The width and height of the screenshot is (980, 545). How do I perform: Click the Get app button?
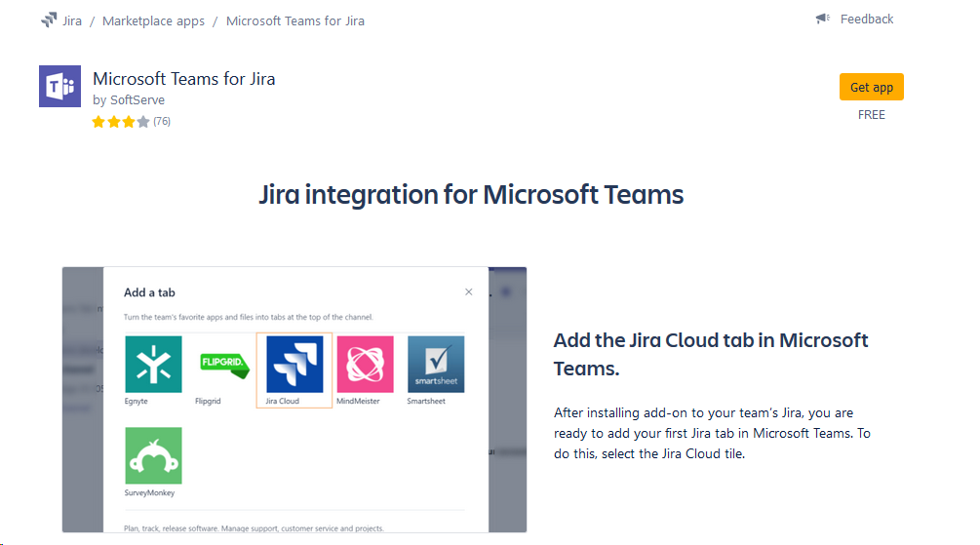point(871,87)
